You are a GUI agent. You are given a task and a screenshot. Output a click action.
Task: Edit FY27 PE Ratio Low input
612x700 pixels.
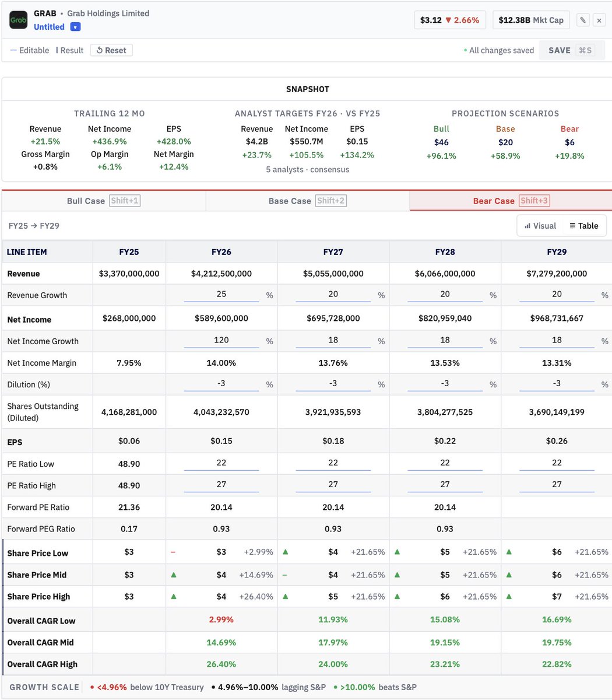[333, 463]
